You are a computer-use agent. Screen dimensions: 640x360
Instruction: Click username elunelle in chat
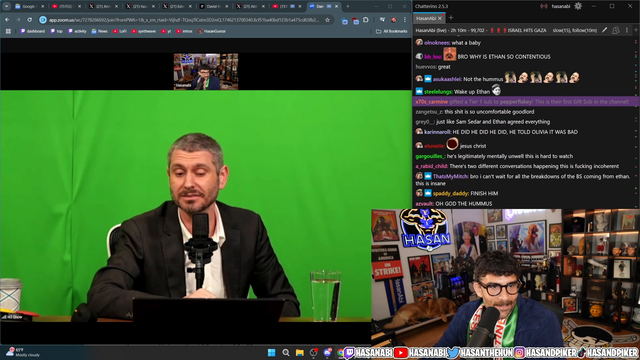[435, 146]
